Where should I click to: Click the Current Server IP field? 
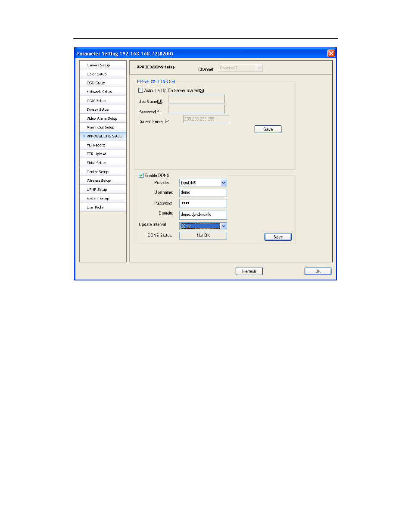click(x=206, y=119)
